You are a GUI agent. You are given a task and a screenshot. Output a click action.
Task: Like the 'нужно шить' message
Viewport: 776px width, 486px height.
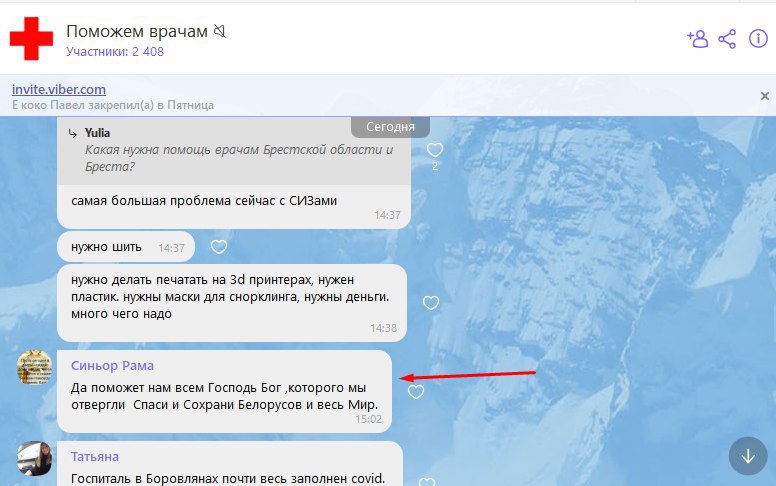click(x=219, y=246)
